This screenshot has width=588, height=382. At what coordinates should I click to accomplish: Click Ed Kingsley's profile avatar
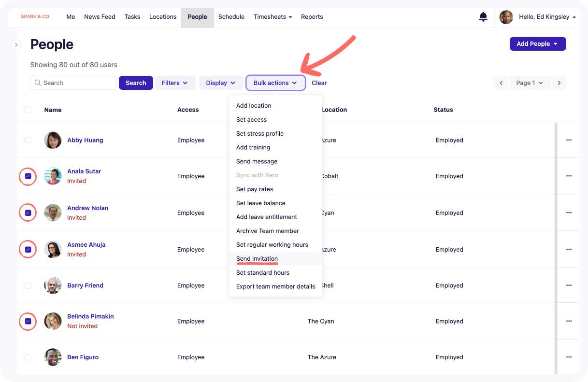(x=506, y=17)
